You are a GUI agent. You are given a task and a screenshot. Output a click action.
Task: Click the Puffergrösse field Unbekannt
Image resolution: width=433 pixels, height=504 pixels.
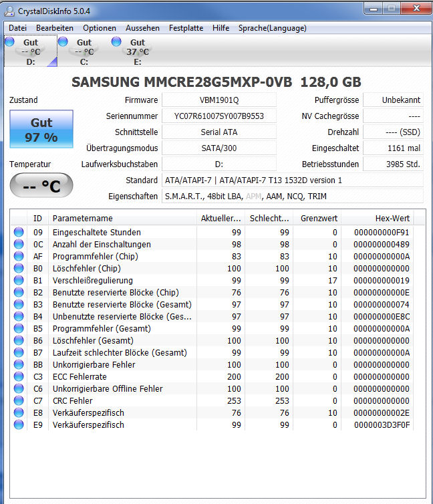tap(393, 100)
